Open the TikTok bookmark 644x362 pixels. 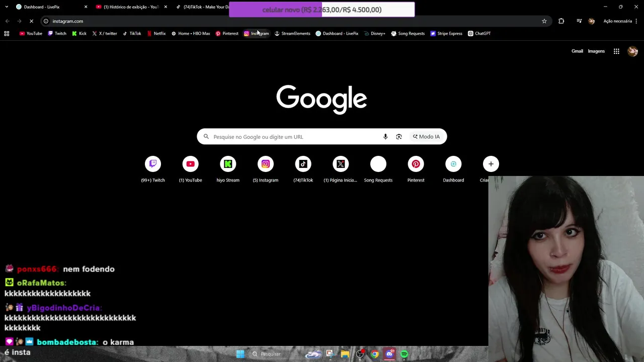tap(132, 34)
